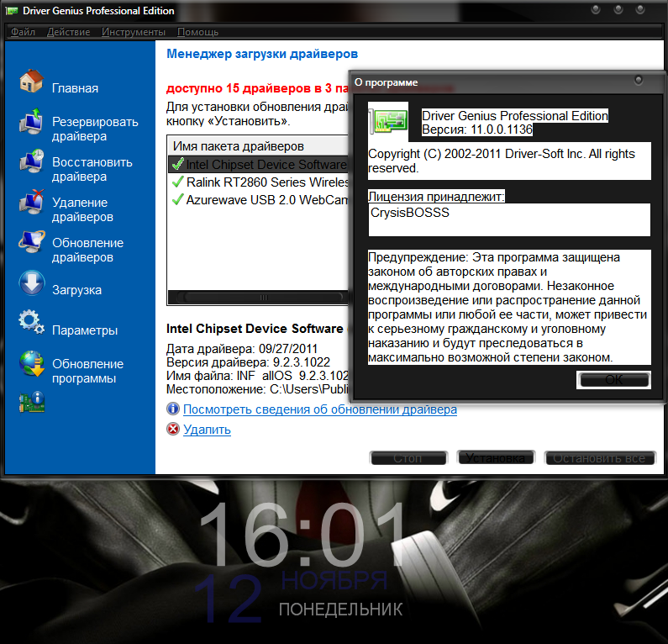This screenshot has width=668, height=644.
Task: Open the Главная home icon
Action: click(x=31, y=81)
